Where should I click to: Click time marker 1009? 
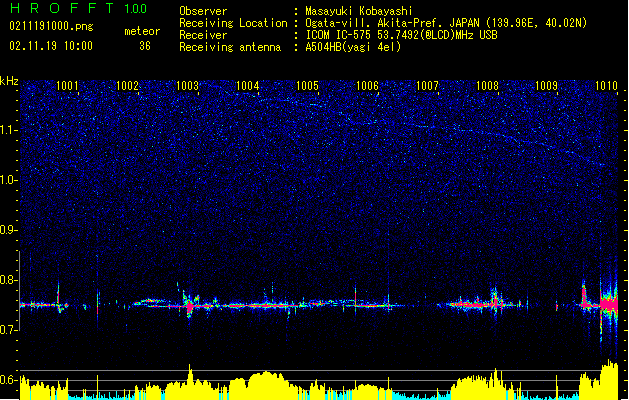[546, 86]
